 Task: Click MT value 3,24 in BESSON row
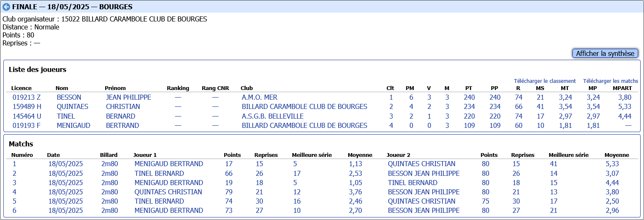[565, 97]
